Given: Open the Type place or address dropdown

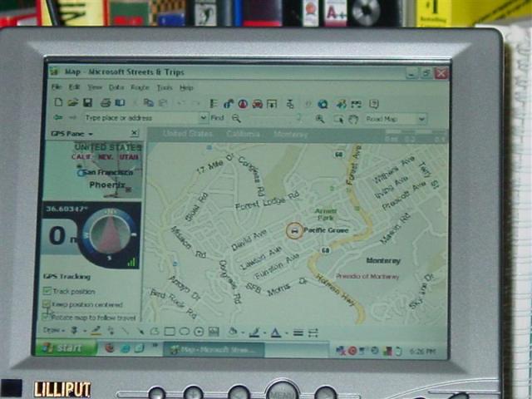Looking at the screenshot, I should pyautogui.click(x=203, y=118).
